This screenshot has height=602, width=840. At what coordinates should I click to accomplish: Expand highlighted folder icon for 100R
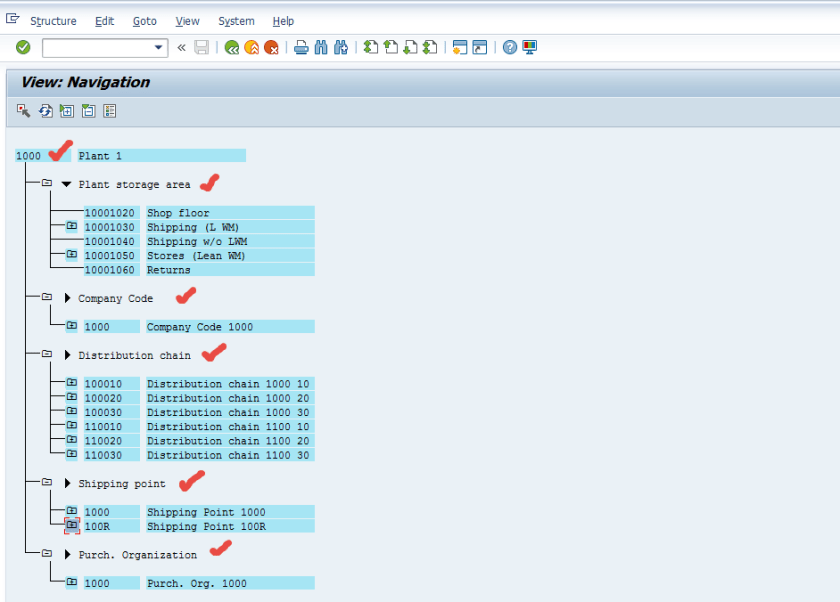click(72, 525)
